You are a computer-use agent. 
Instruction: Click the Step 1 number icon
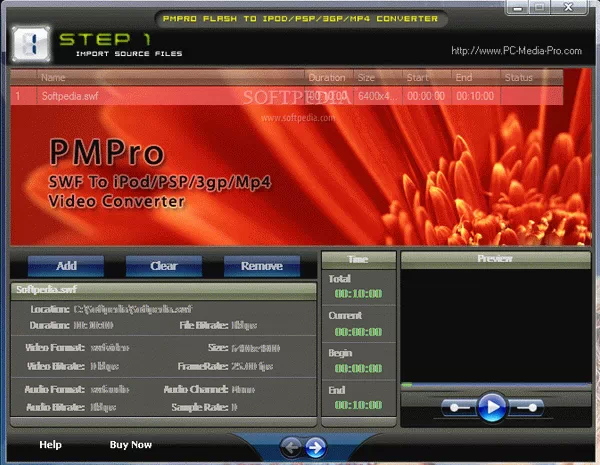point(31,44)
